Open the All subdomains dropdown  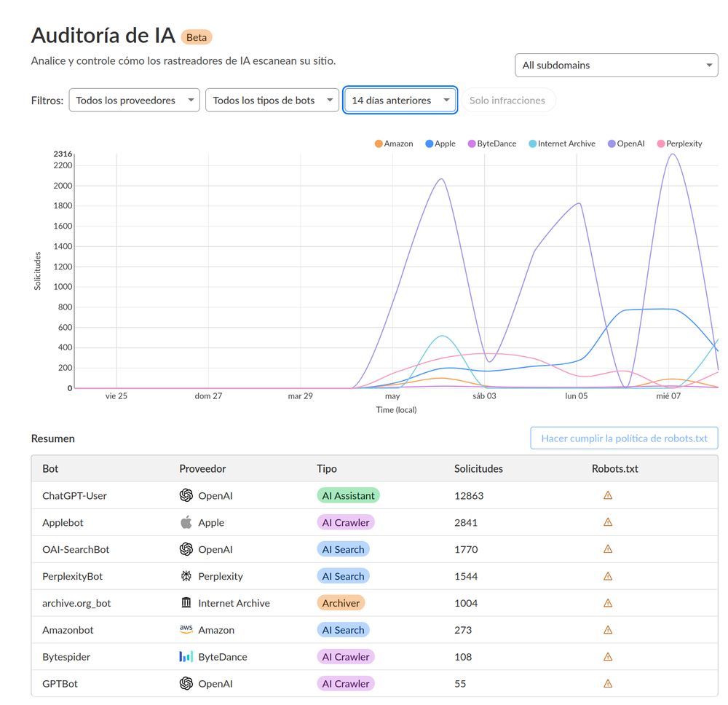click(x=616, y=65)
